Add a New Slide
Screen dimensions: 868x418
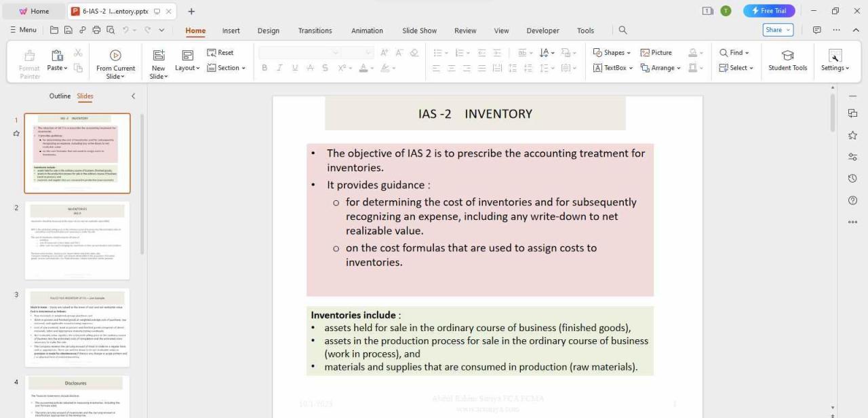pyautogui.click(x=158, y=64)
